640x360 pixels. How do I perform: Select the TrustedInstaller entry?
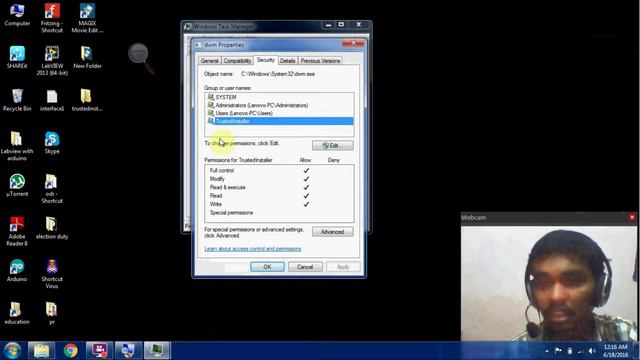coord(280,121)
